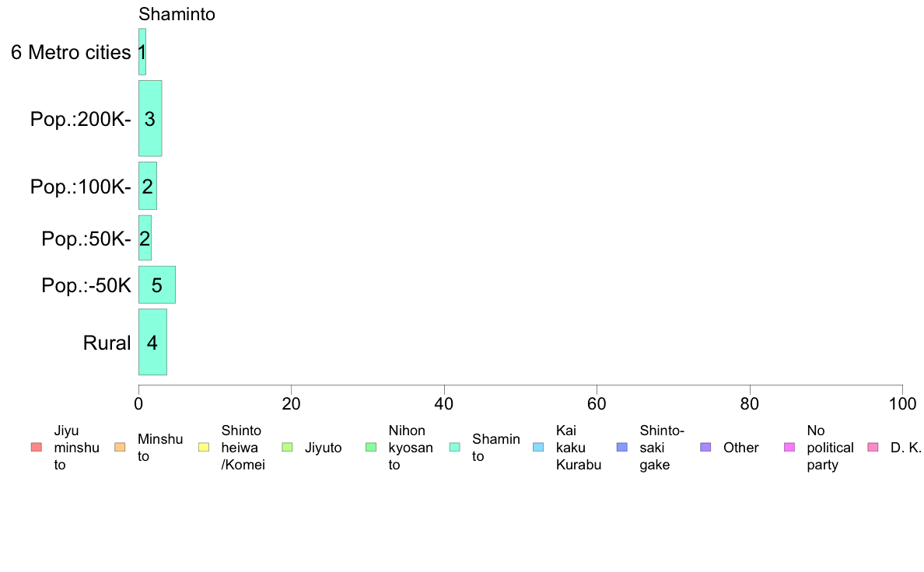This screenshot has height=572, width=924.
Task: Select the Kai kaku Kurabu blue swatch
Action: click(x=538, y=447)
